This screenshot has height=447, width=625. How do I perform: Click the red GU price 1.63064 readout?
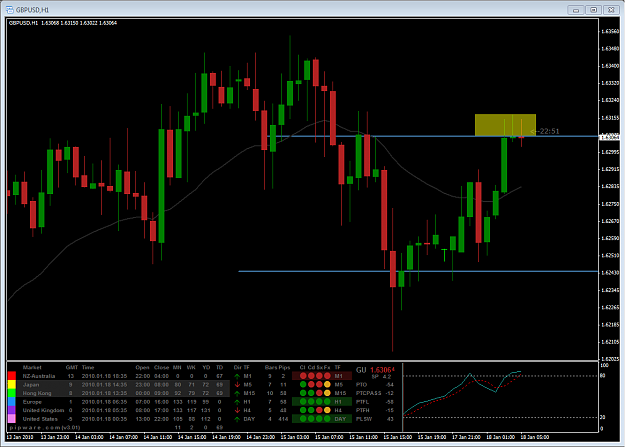coord(382,370)
